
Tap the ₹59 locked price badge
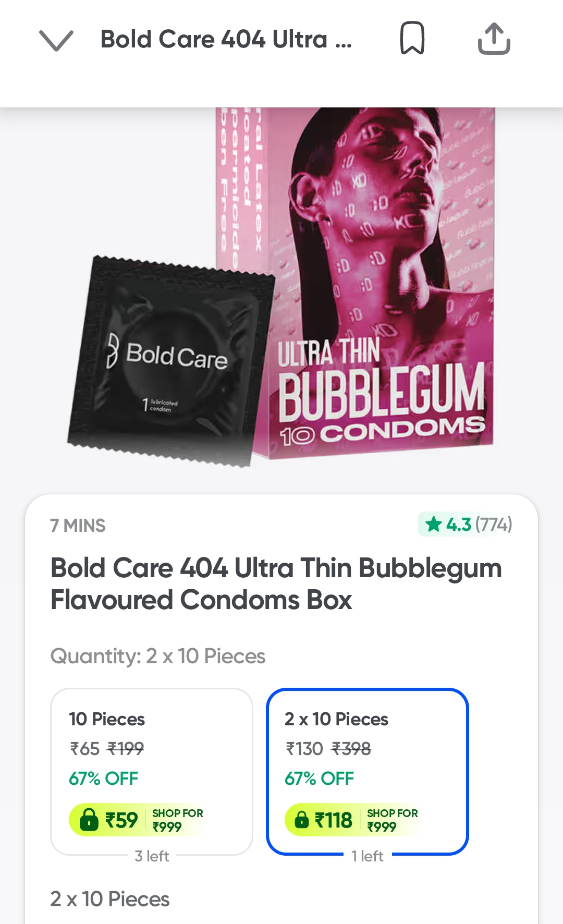[137, 820]
